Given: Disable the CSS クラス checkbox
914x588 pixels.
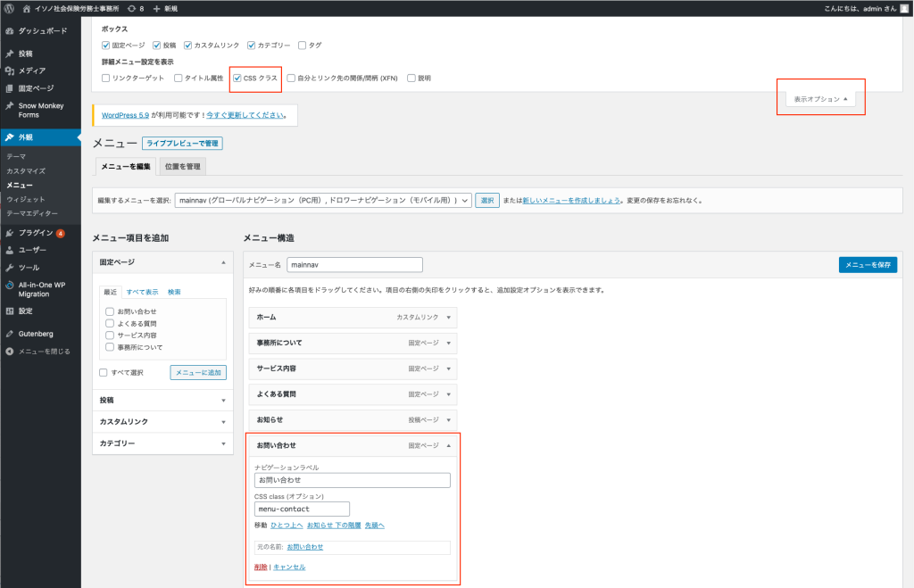Looking at the screenshot, I should click(x=237, y=79).
